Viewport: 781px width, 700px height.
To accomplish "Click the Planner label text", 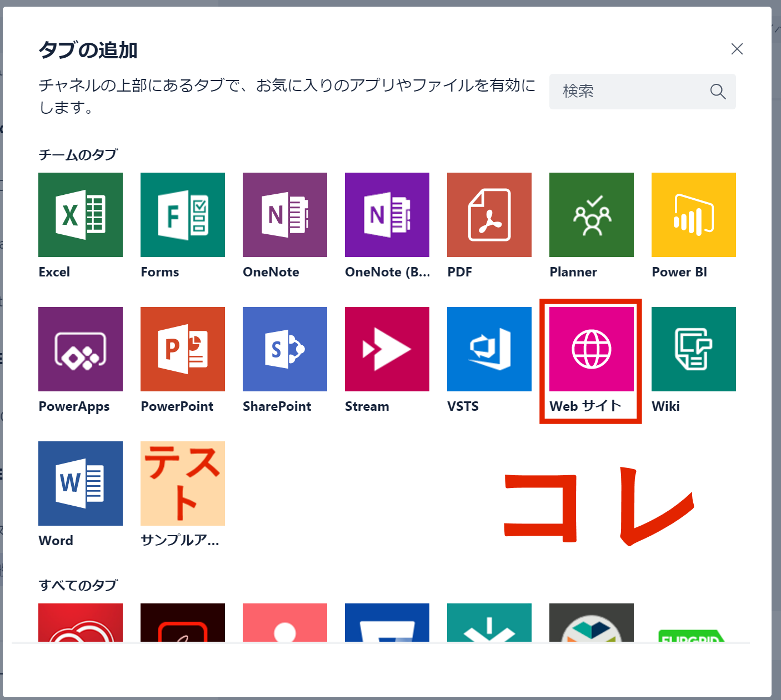I will [x=573, y=272].
